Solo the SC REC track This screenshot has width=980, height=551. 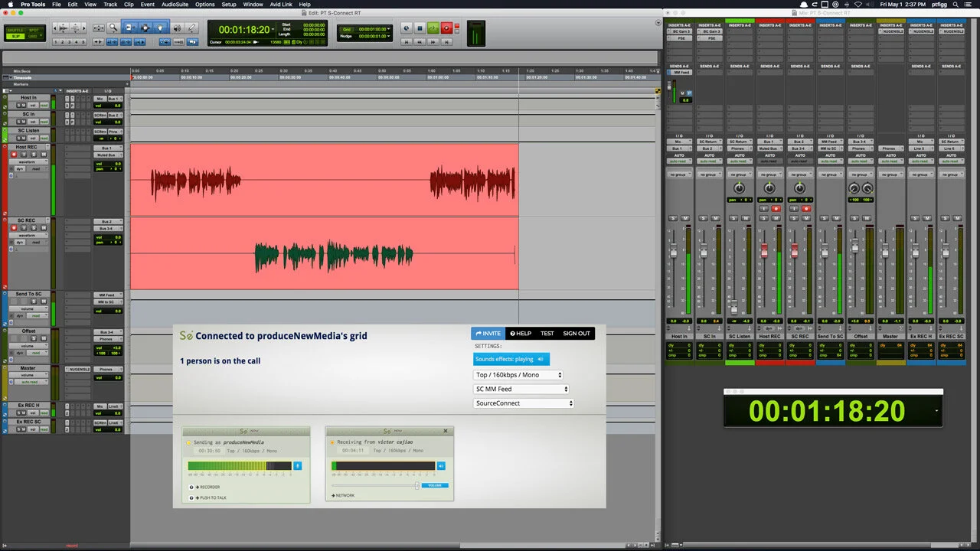tap(34, 227)
